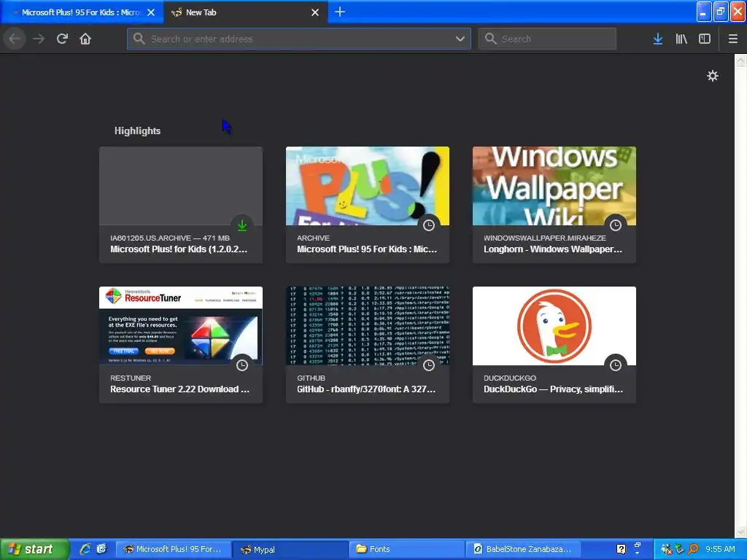
Task: Open the GitHub 3270font thumbnail
Action: pyautogui.click(x=368, y=326)
